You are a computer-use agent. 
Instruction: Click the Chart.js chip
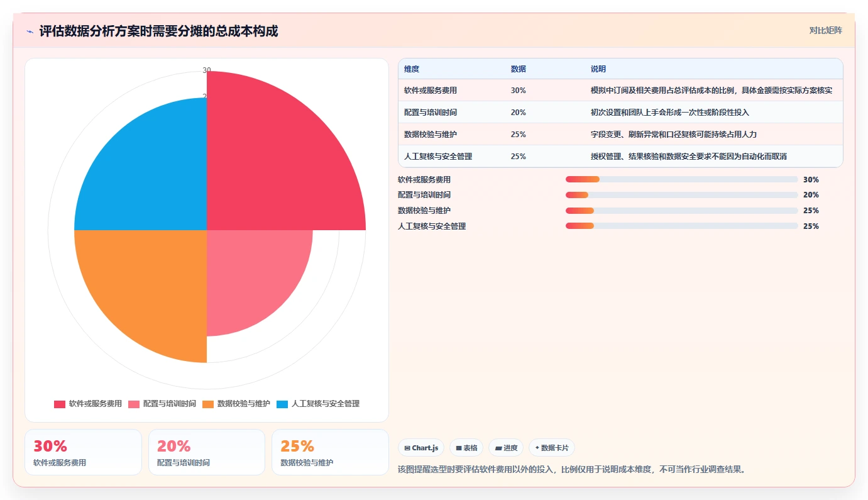(421, 448)
